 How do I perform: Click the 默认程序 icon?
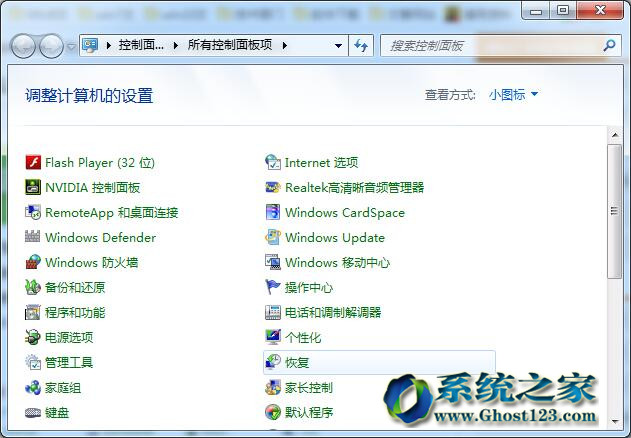coord(273,413)
